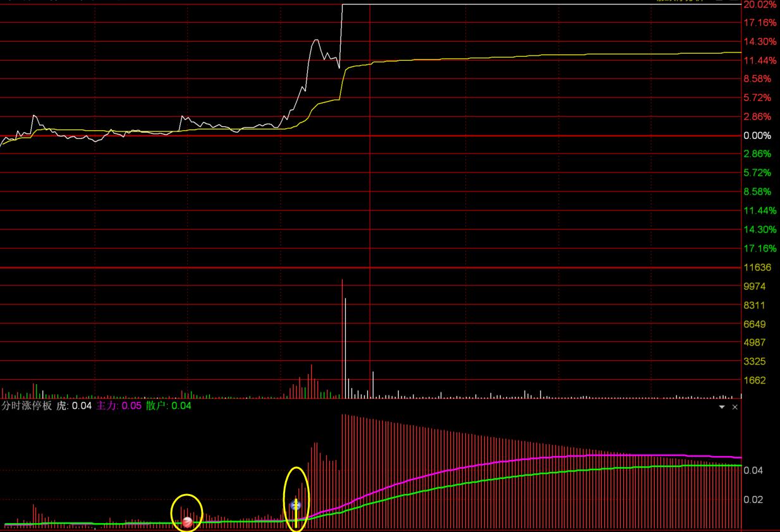780x532 pixels.
Task: Open the indicator panel dropdown arrow
Action: (722, 408)
